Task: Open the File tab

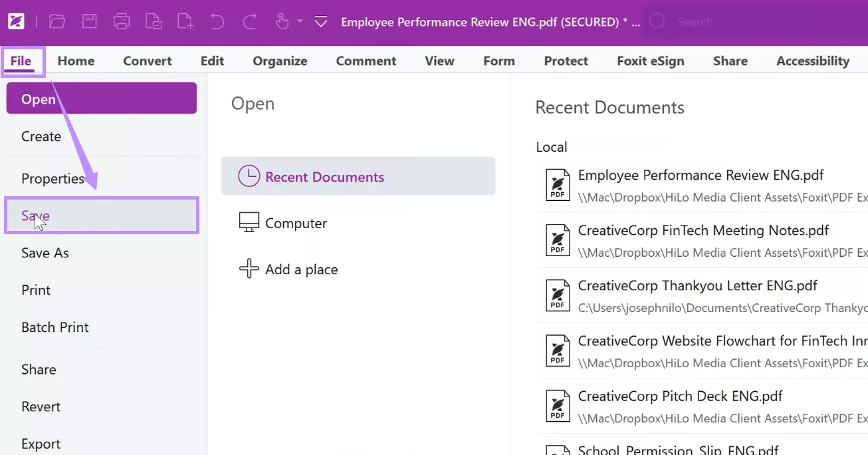Action: pyautogui.click(x=21, y=61)
